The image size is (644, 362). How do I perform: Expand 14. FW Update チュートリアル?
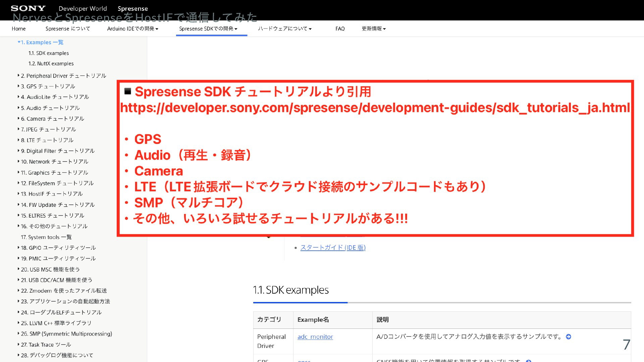[56, 205]
